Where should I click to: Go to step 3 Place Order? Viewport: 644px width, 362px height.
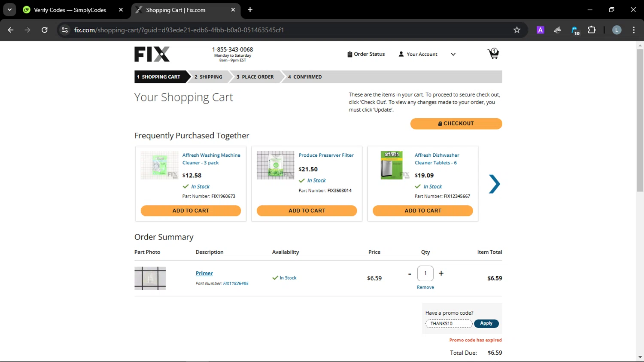click(x=255, y=77)
